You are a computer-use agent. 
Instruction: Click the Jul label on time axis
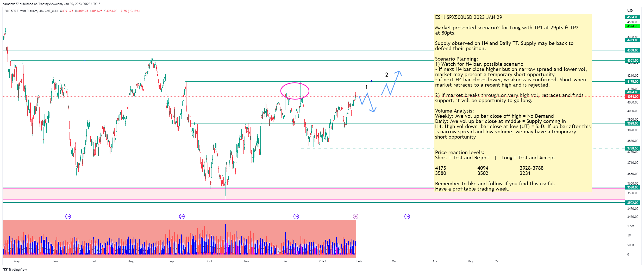click(94, 261)
